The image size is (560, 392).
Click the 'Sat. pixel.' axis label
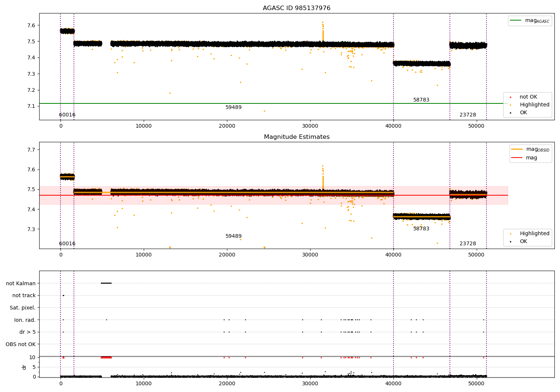pyautogui.click(x=23, y=308)
